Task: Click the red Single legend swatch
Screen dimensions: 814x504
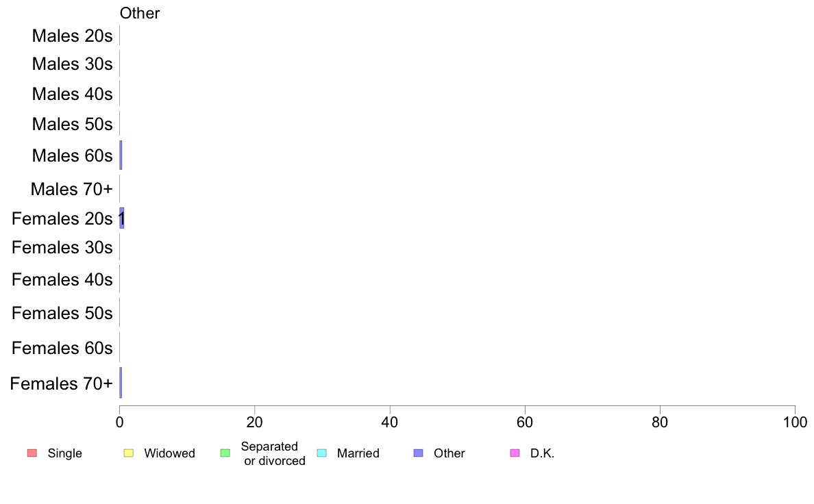Action: pyautogui.click(x=32, y=453)
